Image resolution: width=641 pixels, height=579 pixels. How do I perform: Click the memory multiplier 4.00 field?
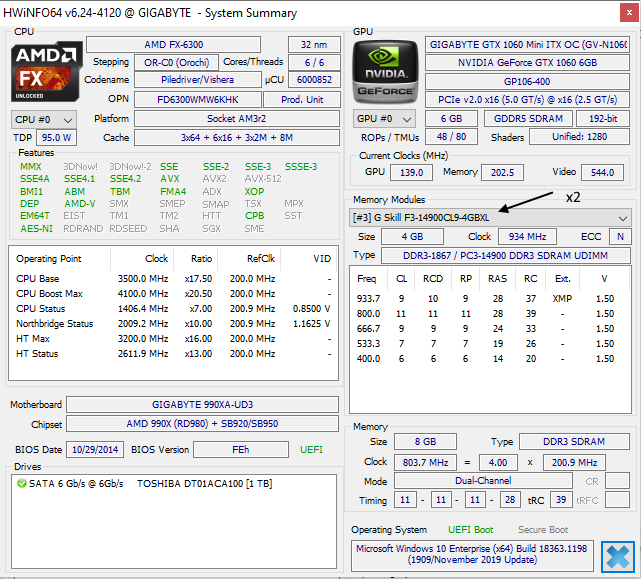click(498, 463)
